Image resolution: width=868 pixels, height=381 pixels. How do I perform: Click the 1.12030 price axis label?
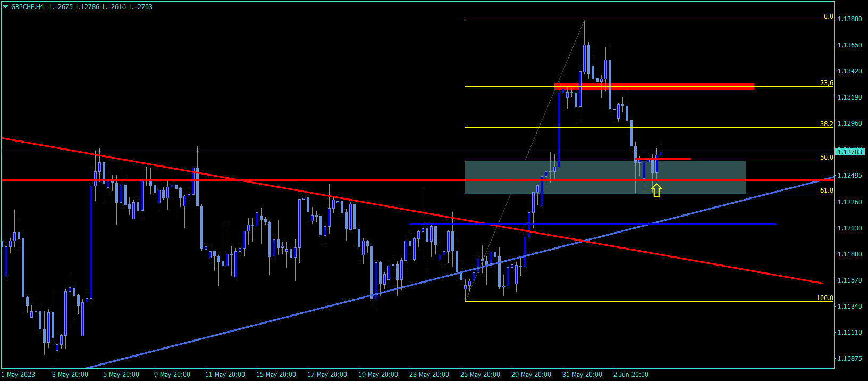tap(849, 228)
